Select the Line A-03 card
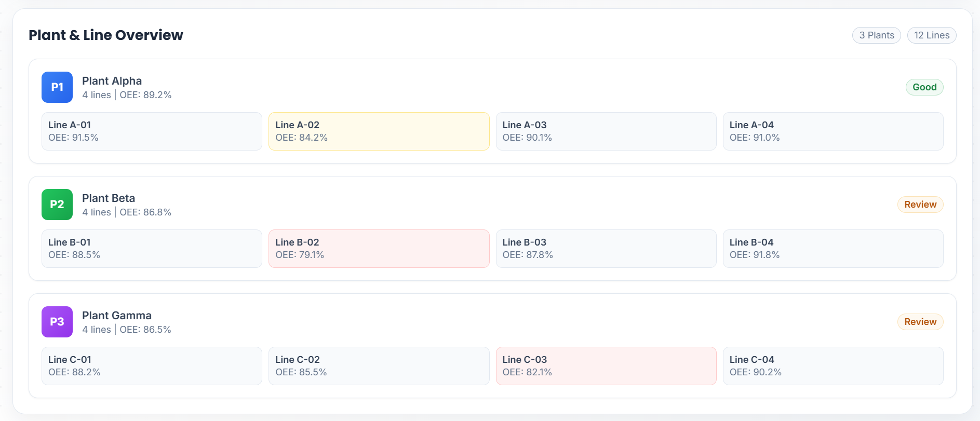Screen dimensions: 980x421 click(x=606, y=131)
